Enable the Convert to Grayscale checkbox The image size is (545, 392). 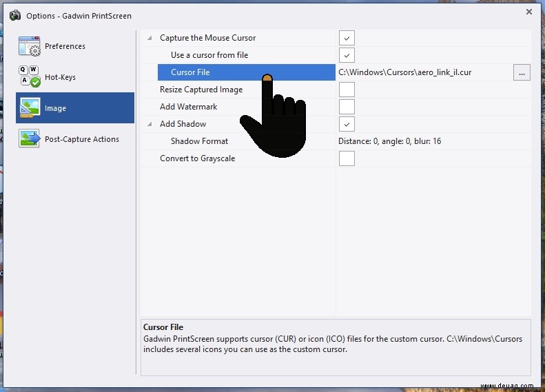(x=347, y=158)
